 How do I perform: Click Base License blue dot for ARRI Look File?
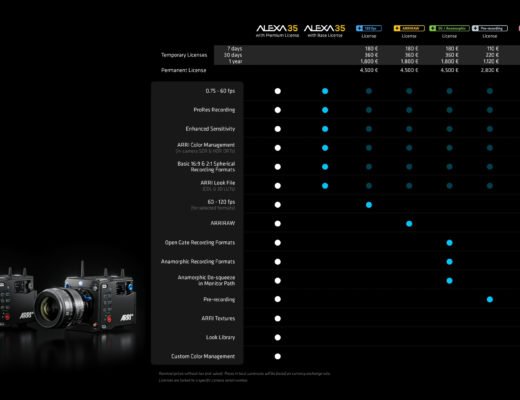point(325,186)
